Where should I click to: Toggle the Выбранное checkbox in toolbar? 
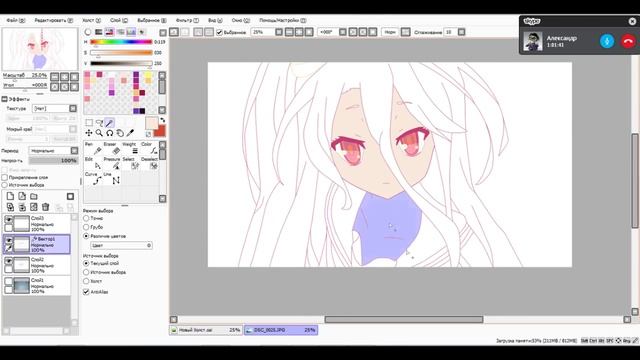click(219, 32)
